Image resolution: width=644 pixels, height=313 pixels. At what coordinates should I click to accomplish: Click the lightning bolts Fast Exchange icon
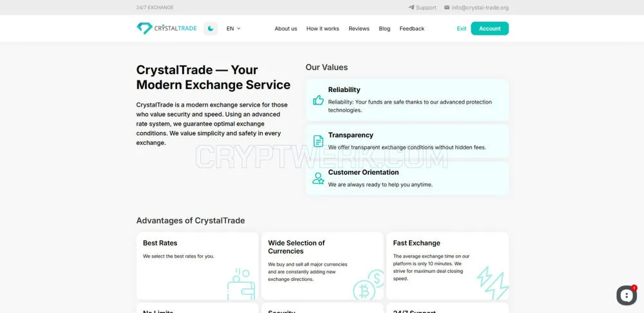493,283
